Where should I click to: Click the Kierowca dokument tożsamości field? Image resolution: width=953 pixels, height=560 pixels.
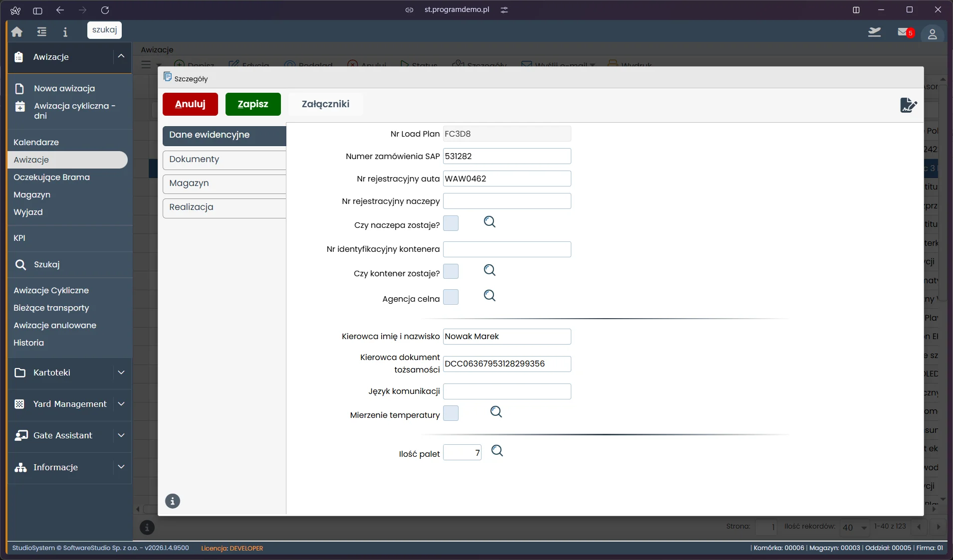507,364
